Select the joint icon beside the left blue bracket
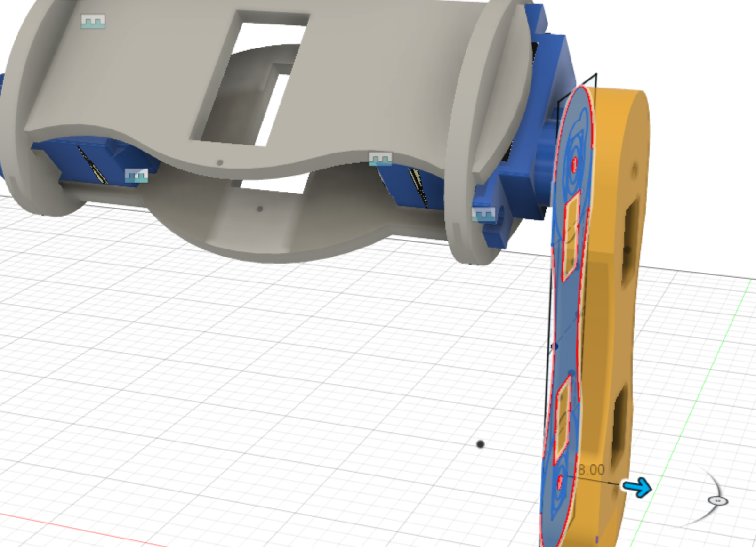Image resolution: width=756 pixels, height=547 pixels. tap(137, 176)
